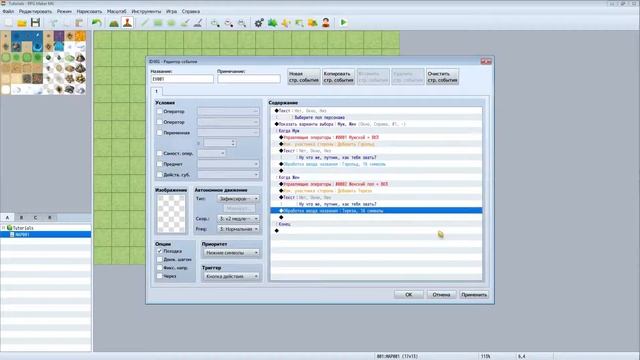Uncheck the Походка option
Screen dimensions: 640x360
160,251
